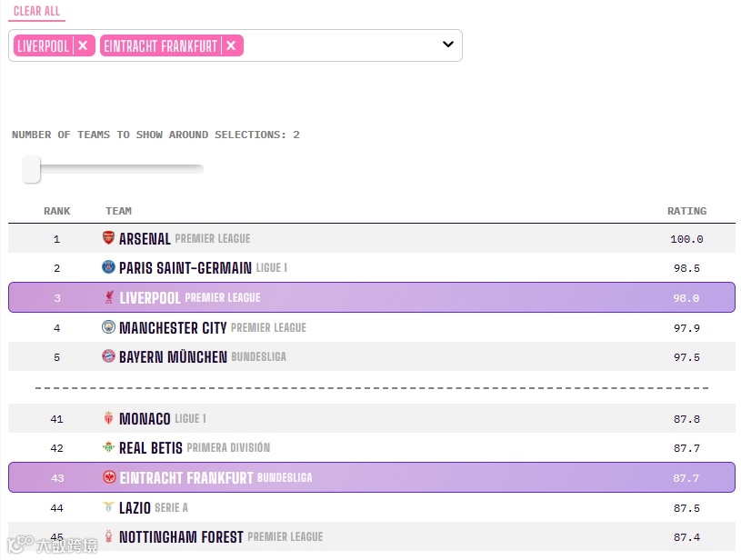Click the Eintracht Frankfurt tag label in selector
The height and width of the screenshot is (560, 741).
(160, 46)
